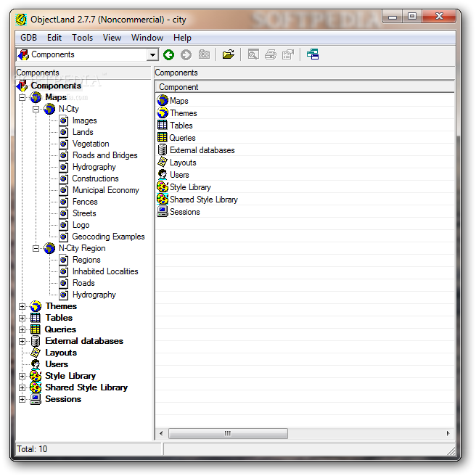Open the Components dropdown arrow in toolbar
Screen dimensions: 476x476
152,55
